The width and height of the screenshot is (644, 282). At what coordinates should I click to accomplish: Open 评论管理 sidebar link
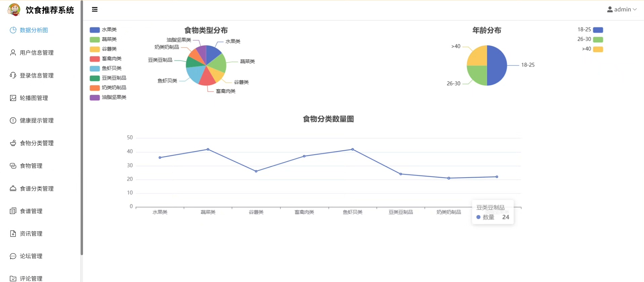click(31, 278)
